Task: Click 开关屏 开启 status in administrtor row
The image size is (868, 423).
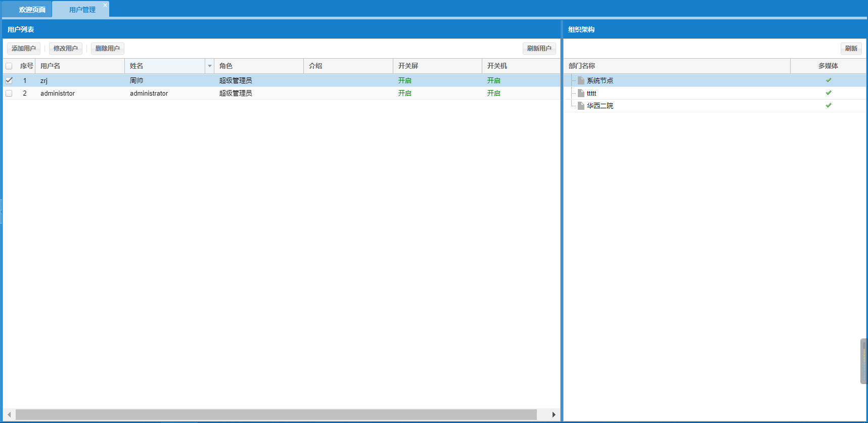Action: (x=404, y=93)
